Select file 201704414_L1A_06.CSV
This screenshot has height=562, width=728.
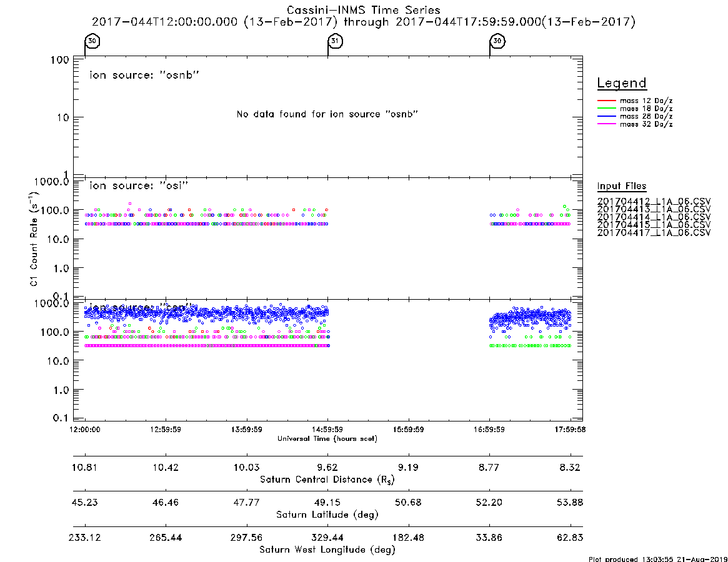(x=654, y=217)
